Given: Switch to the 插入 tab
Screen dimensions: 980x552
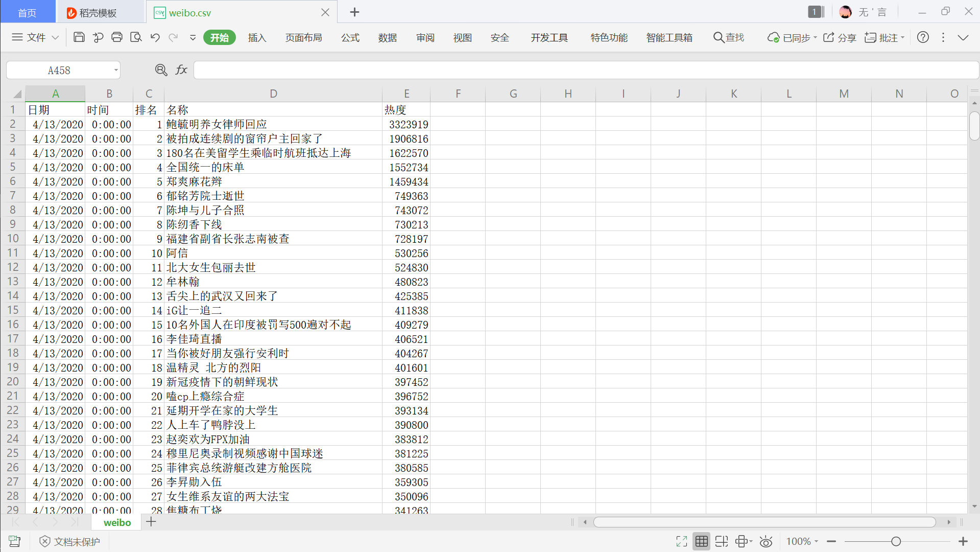Looking at the screenshot, I should coord(257,37).
